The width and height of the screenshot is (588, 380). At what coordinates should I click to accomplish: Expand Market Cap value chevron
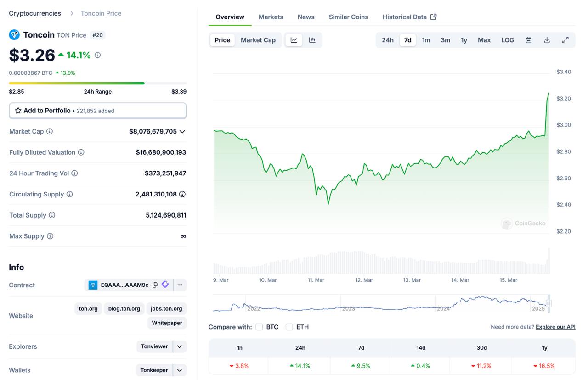click(x=182, y=131)
